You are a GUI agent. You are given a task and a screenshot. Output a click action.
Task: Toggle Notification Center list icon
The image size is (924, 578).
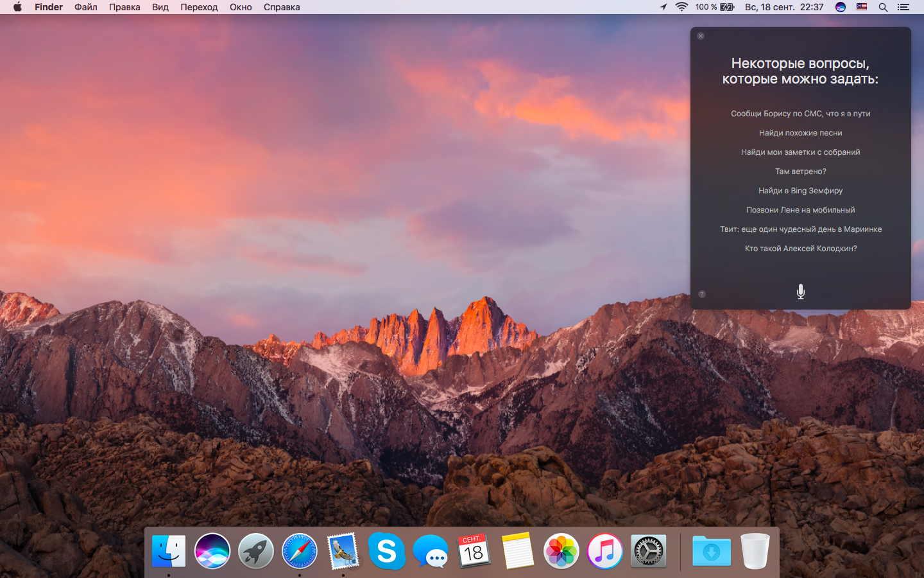pos(903,7)
